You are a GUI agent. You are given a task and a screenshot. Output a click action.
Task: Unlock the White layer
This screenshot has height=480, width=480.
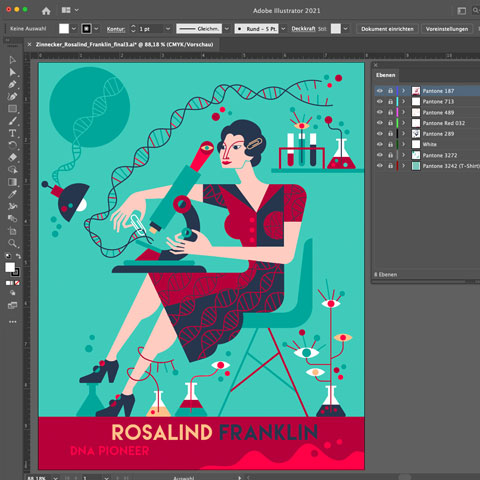[x=390, y=144]
